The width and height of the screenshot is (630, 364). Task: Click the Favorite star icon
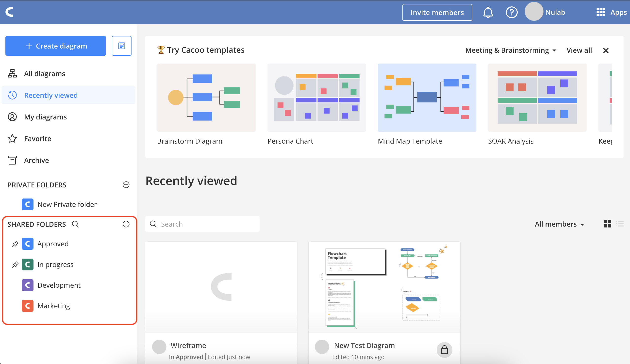12,138
